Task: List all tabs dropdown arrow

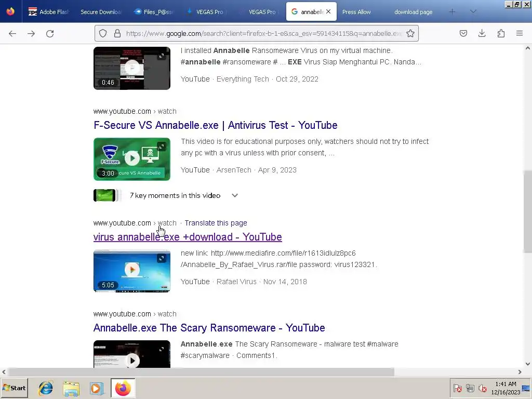Action: click(x=473, y=12)
